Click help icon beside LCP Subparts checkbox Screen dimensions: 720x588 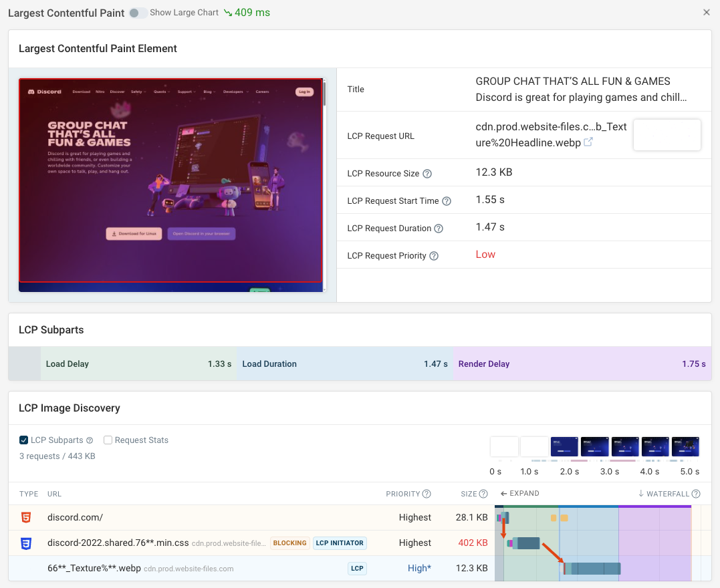90,440
